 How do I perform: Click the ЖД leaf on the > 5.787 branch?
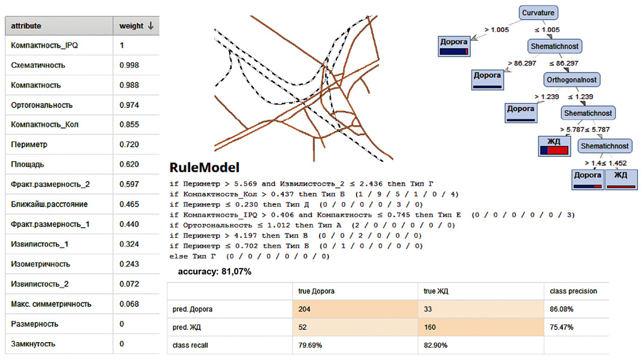tap(554, 146)
